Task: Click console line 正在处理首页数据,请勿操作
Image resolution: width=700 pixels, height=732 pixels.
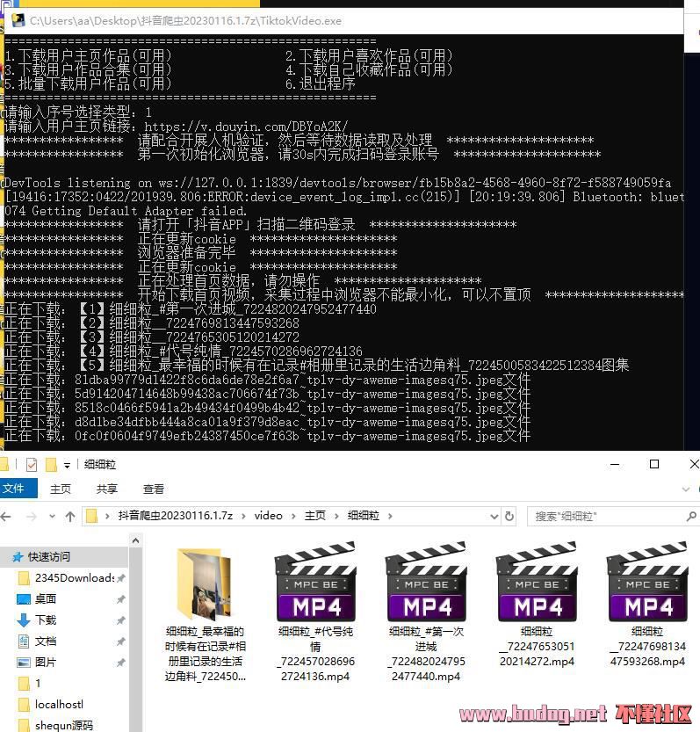Action: tap(228, 280)
